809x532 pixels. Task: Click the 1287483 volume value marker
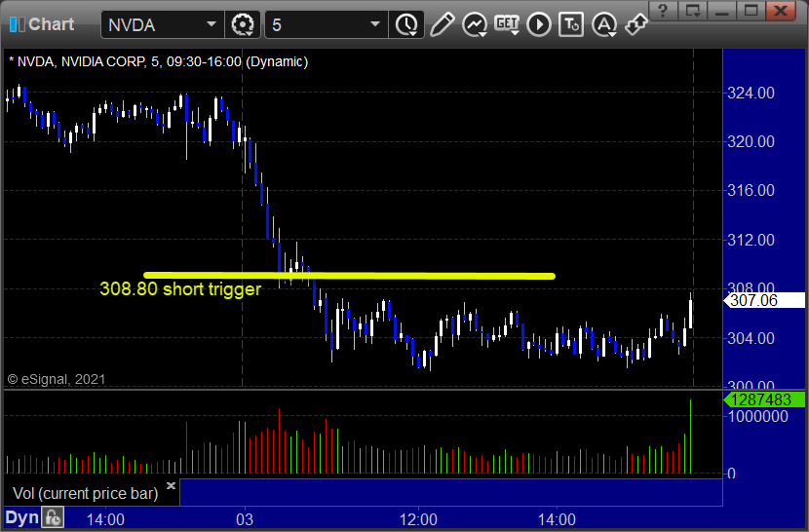(764, 399)
